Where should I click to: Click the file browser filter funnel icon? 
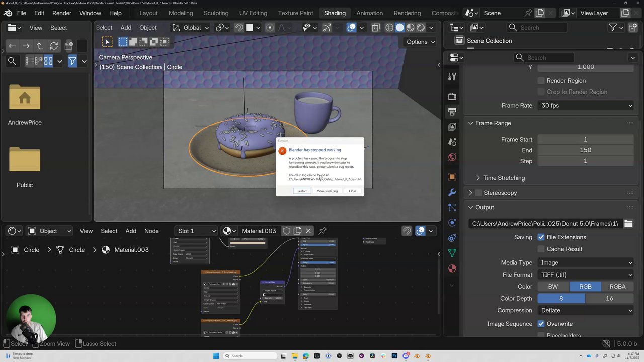pos(72,61)
